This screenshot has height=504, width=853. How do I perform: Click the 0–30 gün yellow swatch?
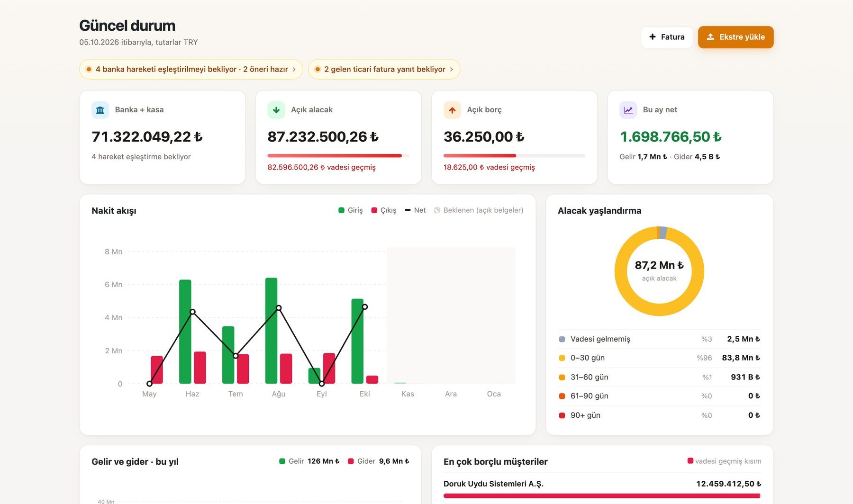coord(562,358)
